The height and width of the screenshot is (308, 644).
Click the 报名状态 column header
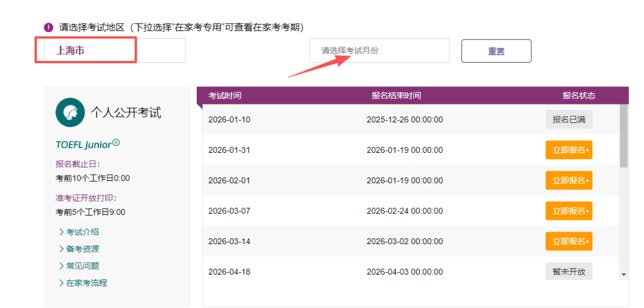(x=579, y=96)
